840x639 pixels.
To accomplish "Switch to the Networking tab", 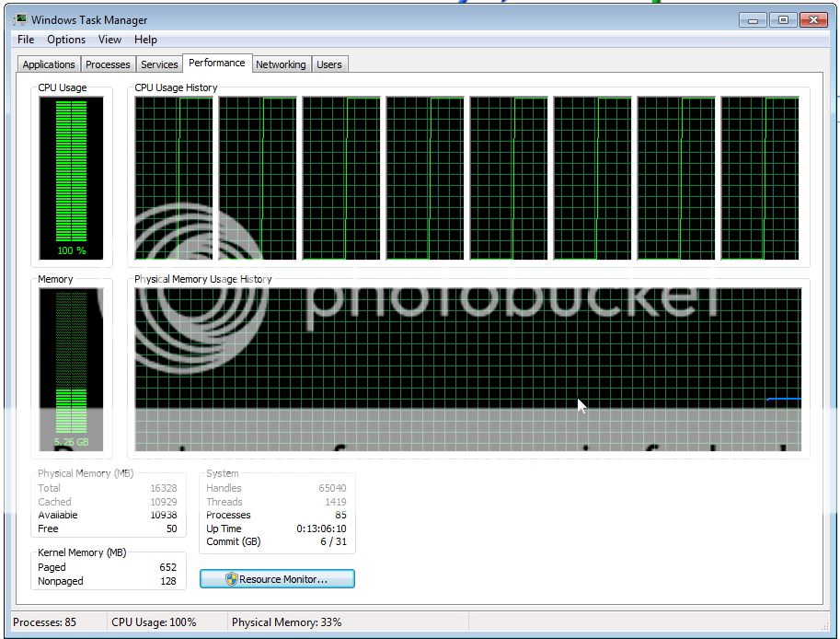I will pyautogui.click(x=281, y=64).
